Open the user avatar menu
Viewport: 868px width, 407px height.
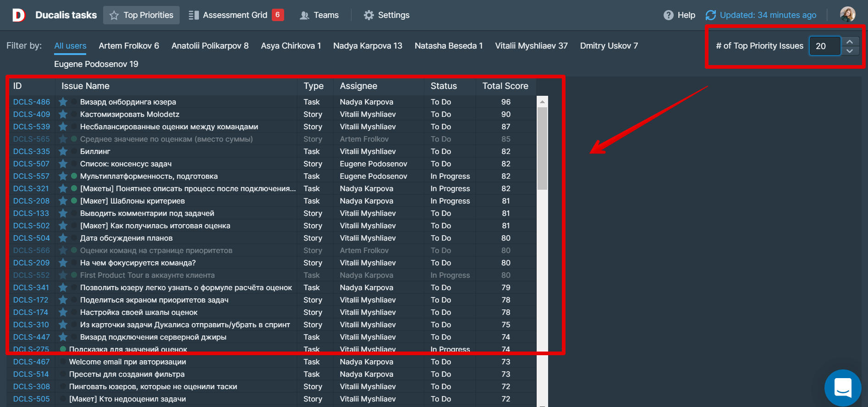[x=847, y=15]
